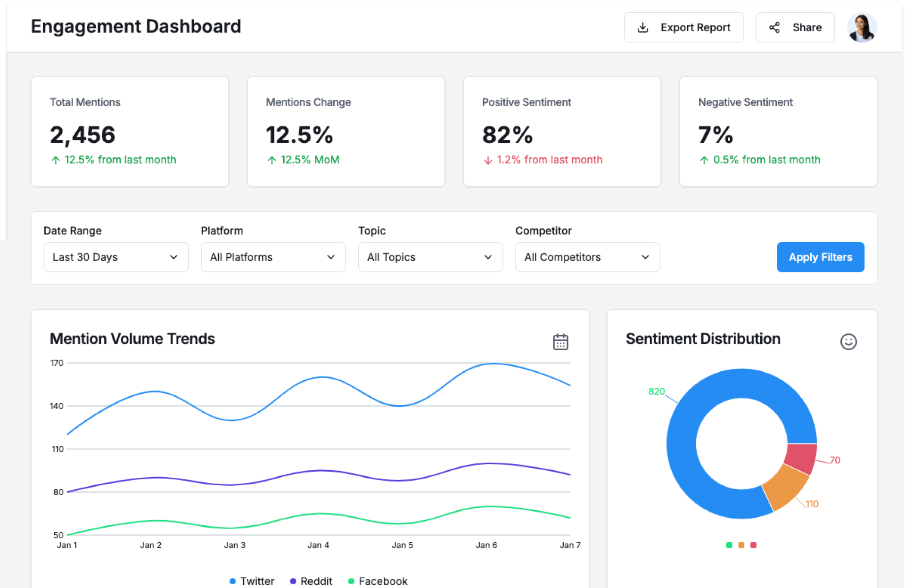The image size is (905, 588).
Task: Expand the All Platforms dropdown
Action: (273, 257)
